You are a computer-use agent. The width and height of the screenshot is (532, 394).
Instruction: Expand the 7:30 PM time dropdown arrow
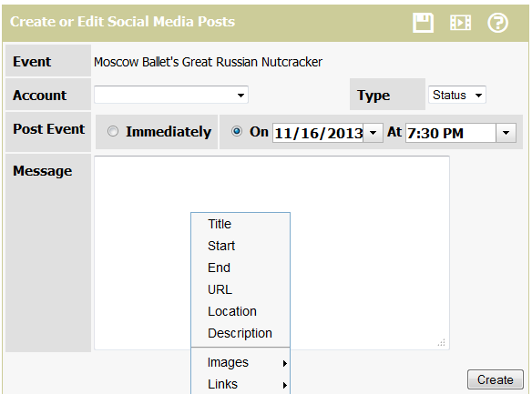point(506,133)
